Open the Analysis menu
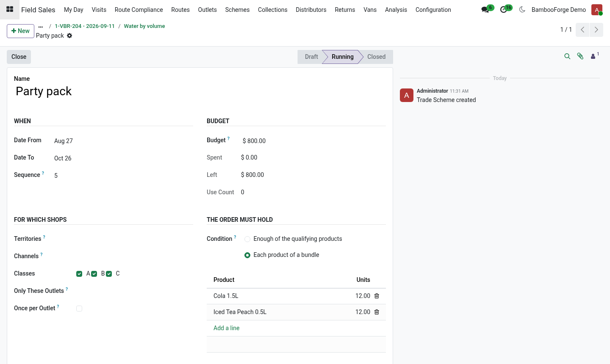 tap(396, 10)
